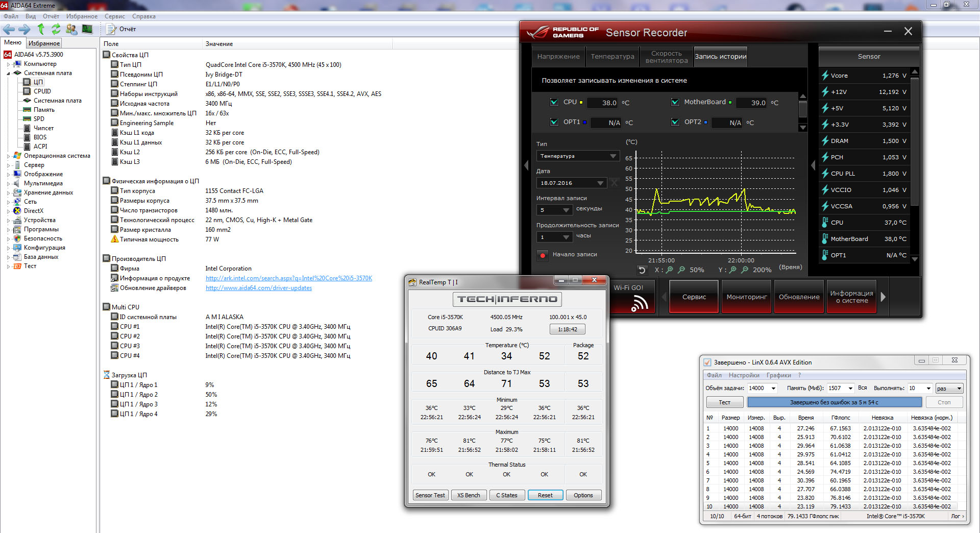Click the users icon in AIDA64 toolbar

(71, 29)
